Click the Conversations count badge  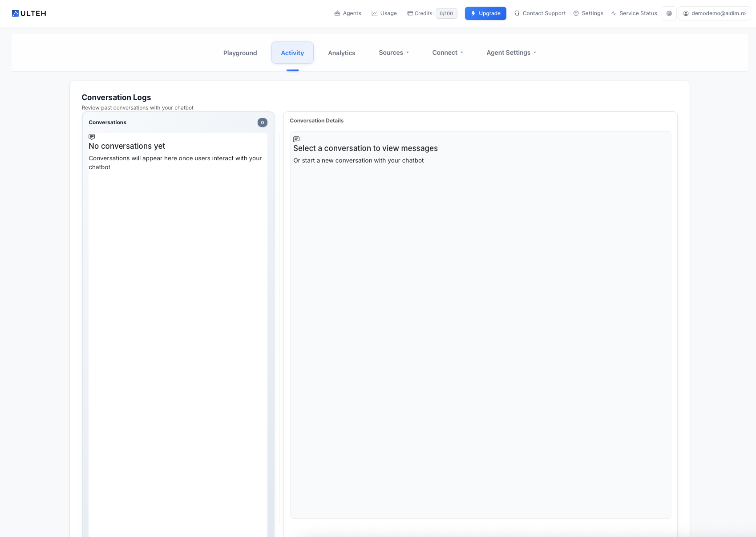click(x=262, y=122)
